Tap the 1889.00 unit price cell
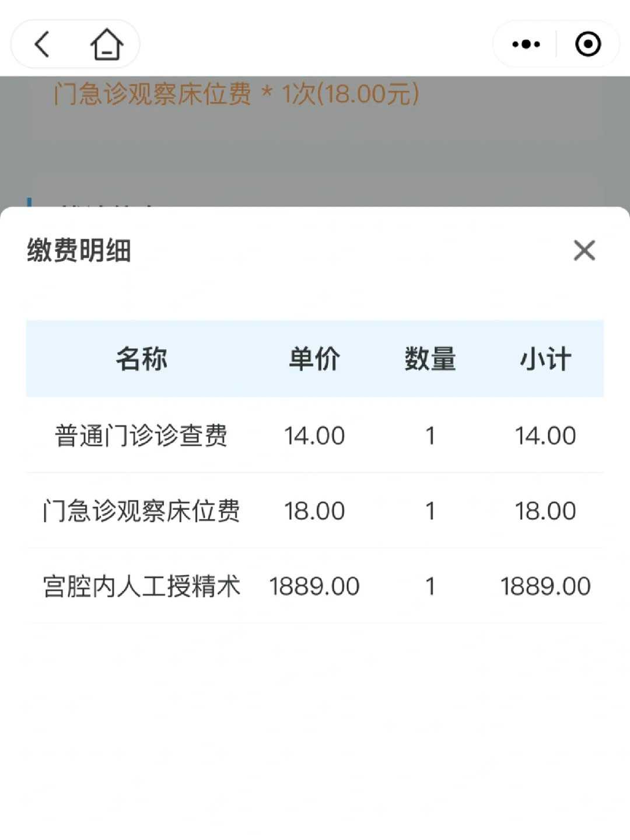 coord(313,587)
